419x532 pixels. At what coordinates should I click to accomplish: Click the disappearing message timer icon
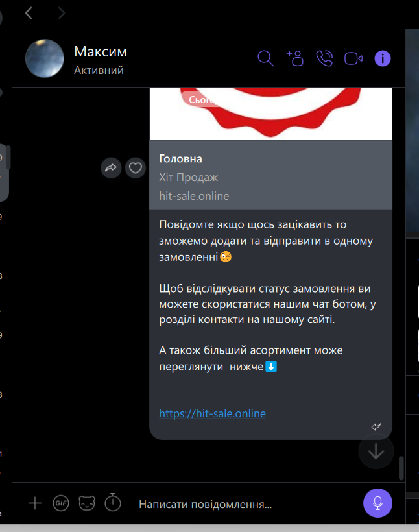click(113, 503)
